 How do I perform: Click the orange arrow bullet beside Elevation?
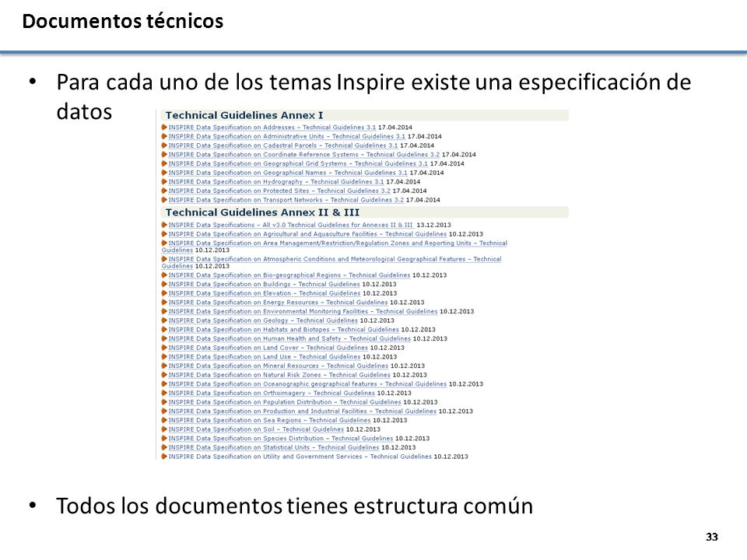[164, 293]
